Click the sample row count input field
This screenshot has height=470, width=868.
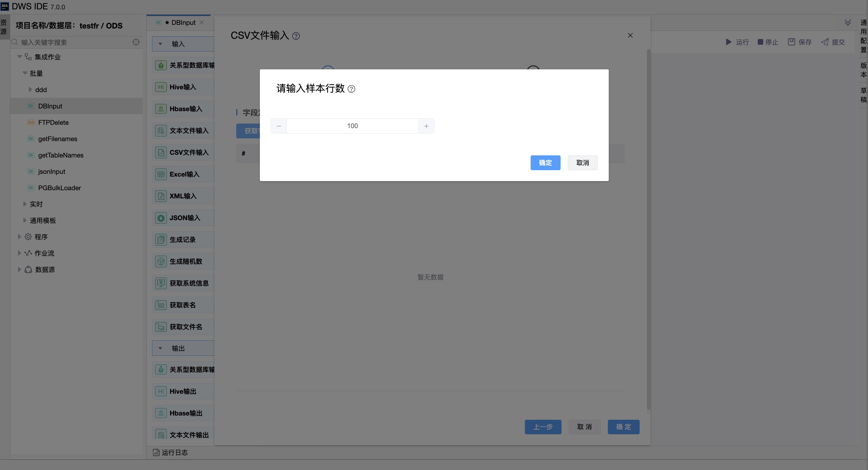pos(352,126)
